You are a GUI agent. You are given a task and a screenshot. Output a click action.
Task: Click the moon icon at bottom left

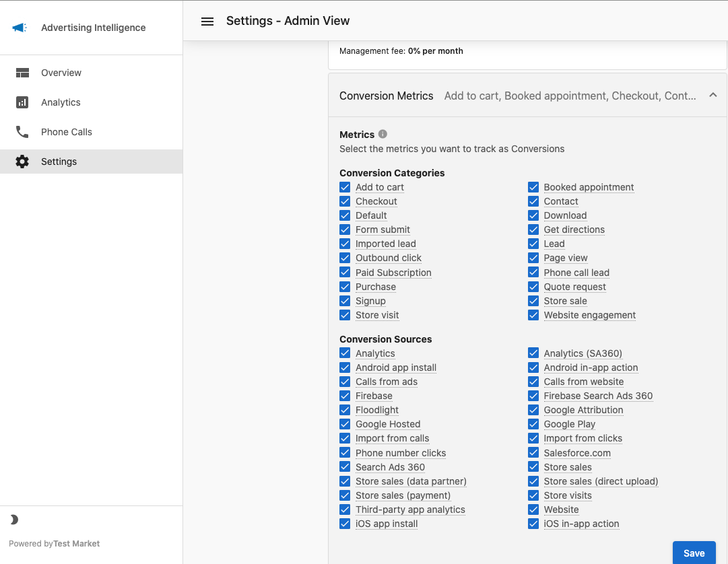click(x=14, y=520)
